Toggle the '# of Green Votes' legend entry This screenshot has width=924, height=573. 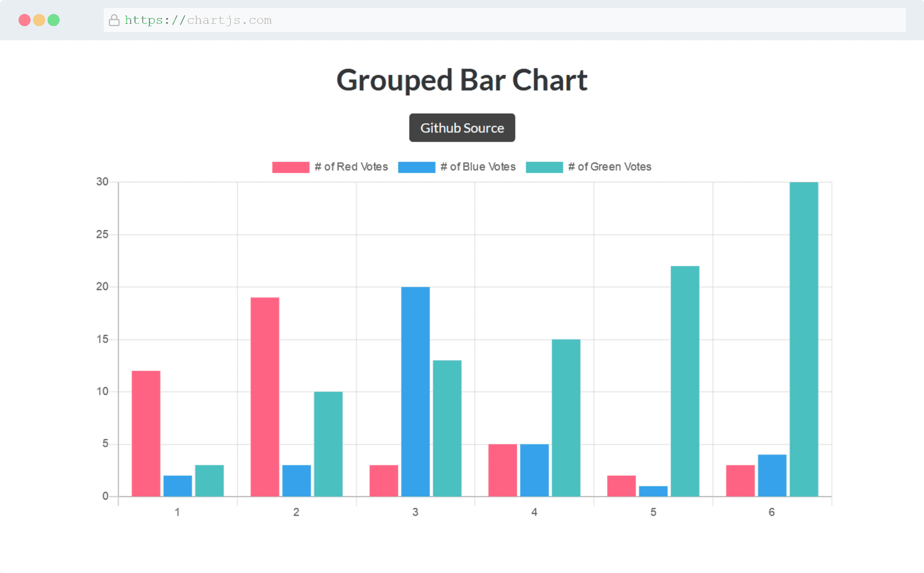tap(609, 167)
